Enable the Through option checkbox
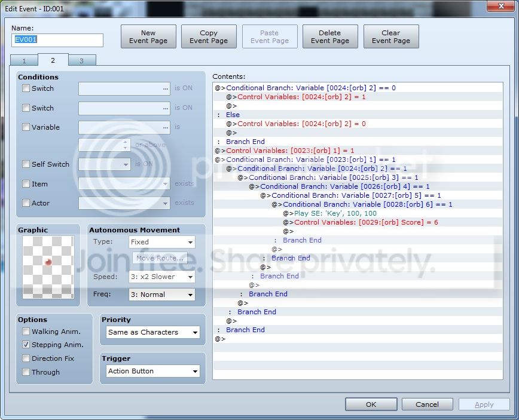This screenshot has width=519, height=420. (x=26, y=372)
